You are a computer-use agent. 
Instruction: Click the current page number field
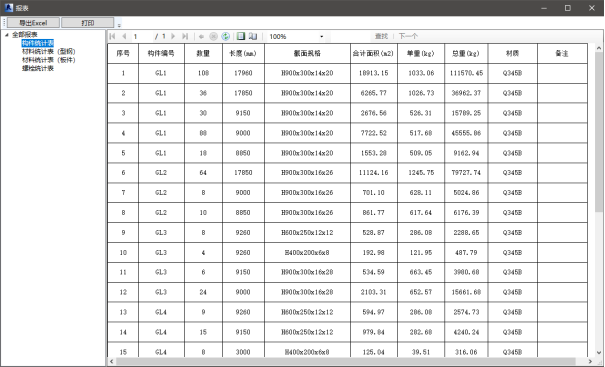(141, 37)
